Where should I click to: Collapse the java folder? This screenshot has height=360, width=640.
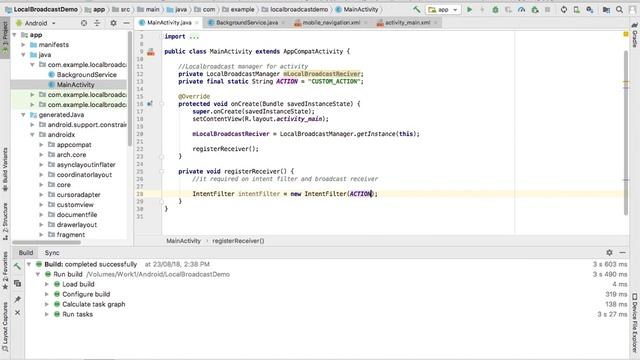click(23, 55)
